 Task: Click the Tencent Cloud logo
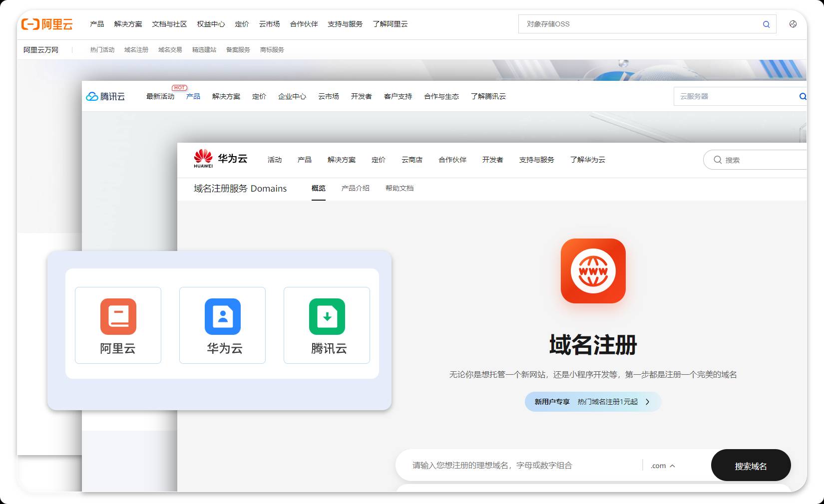tap(105, 96)
